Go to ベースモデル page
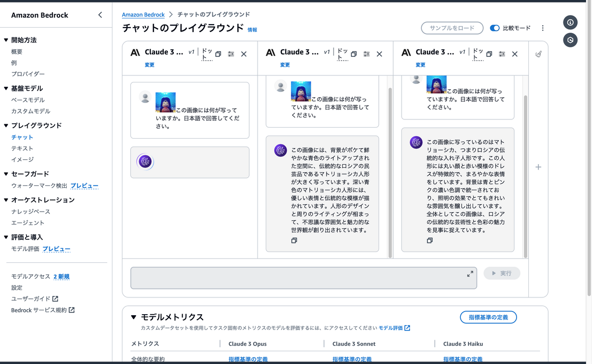Viewport: 592px width, 364px height. click(x=28, y=100)
